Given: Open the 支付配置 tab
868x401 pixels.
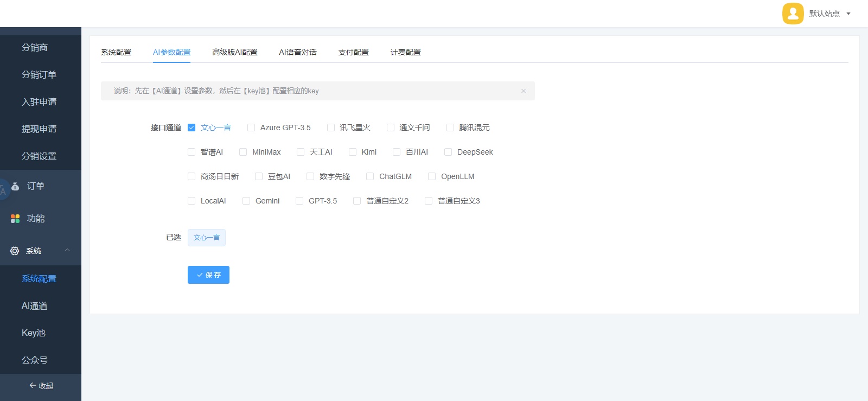Looking at the screenshot, I should (x=354, y=52).
